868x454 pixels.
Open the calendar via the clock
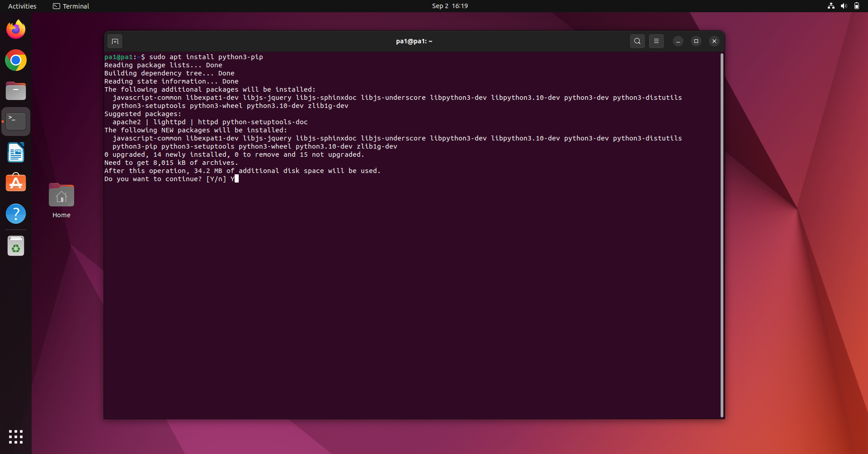click(449, 6)
